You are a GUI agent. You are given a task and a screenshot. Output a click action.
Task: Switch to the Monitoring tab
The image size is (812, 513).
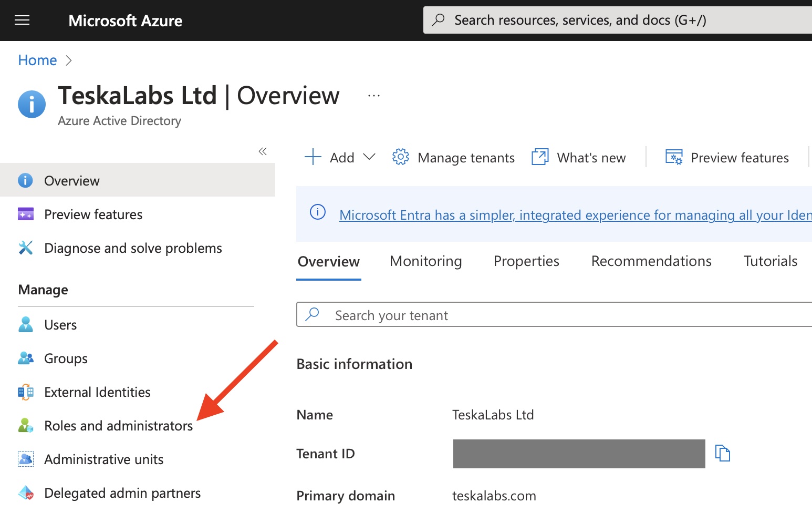(x=426, y=261)
